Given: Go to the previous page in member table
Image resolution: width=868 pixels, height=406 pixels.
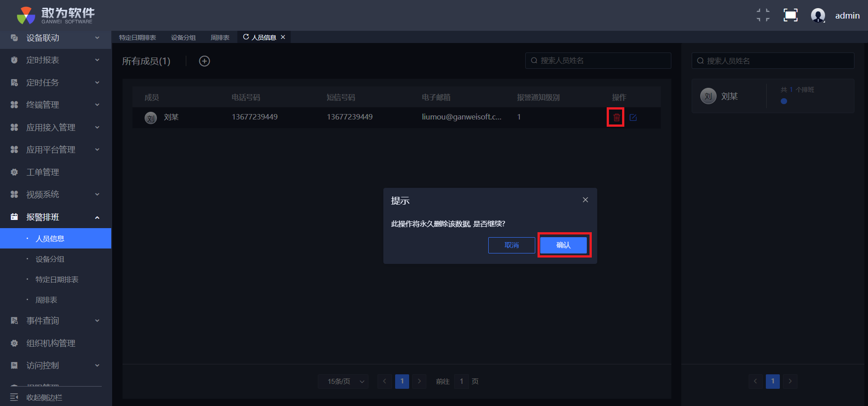Looking at the screenshot, I should (385, 382).
